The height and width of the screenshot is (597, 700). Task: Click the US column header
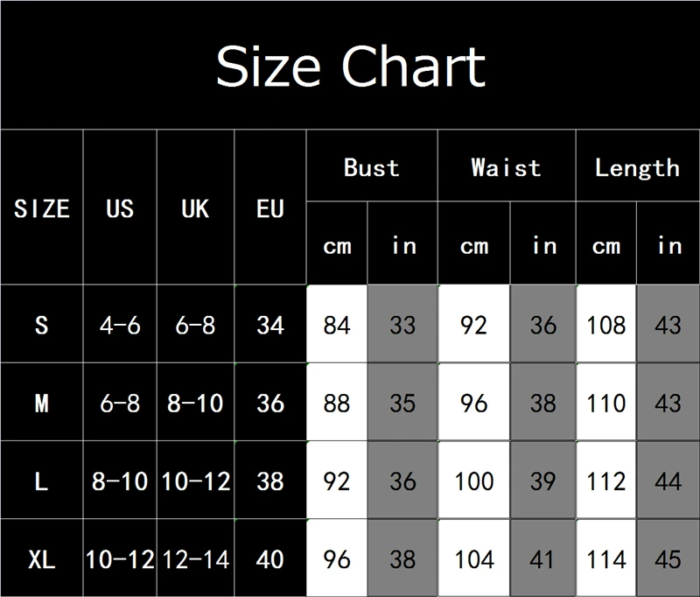(120, 208)
